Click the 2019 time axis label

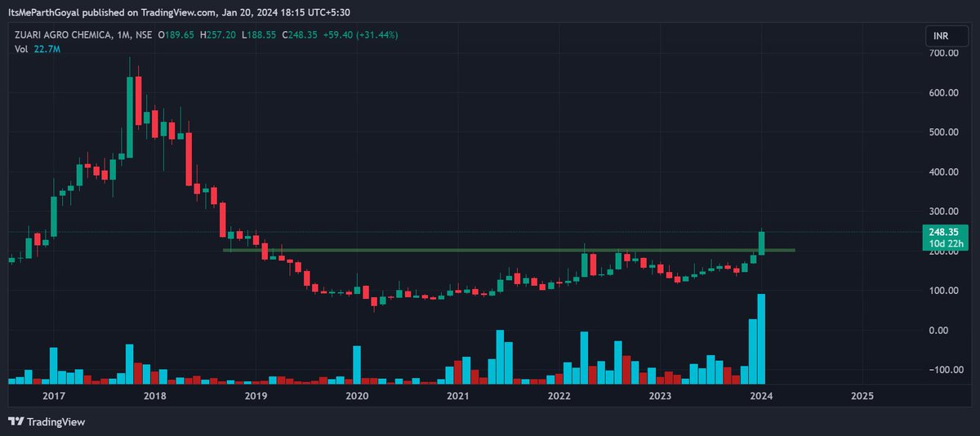point(256,396)
